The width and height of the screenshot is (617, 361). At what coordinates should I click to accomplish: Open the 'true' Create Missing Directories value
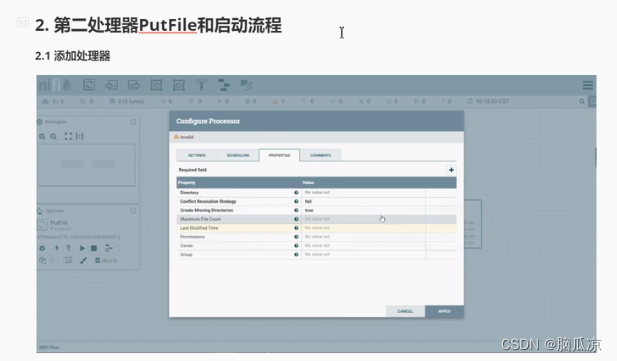coord(363,210)
